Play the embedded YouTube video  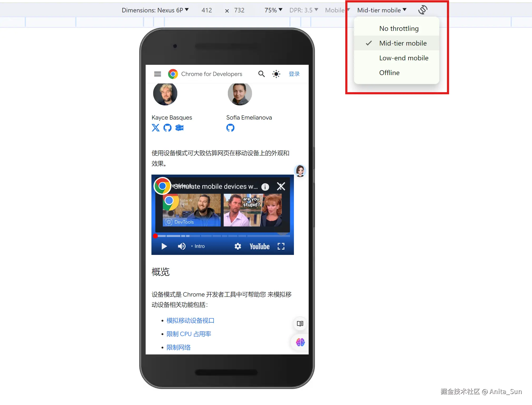click(164, 246)
